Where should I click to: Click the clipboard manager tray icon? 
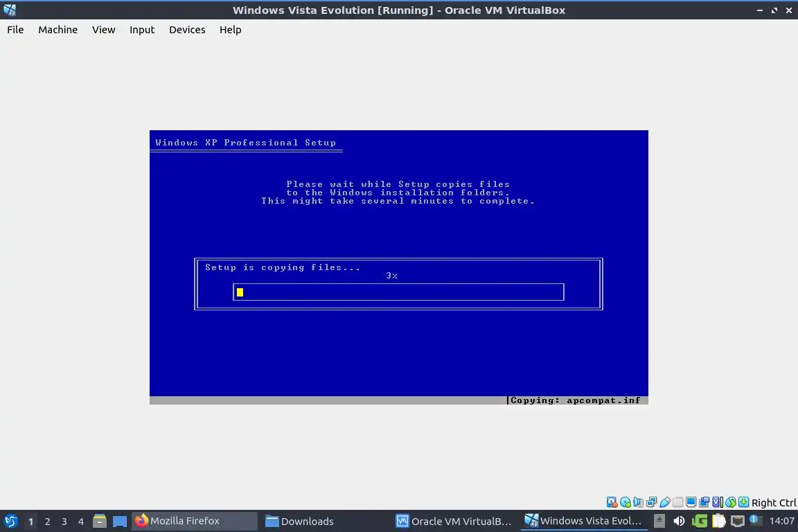[x=718, y=521]
